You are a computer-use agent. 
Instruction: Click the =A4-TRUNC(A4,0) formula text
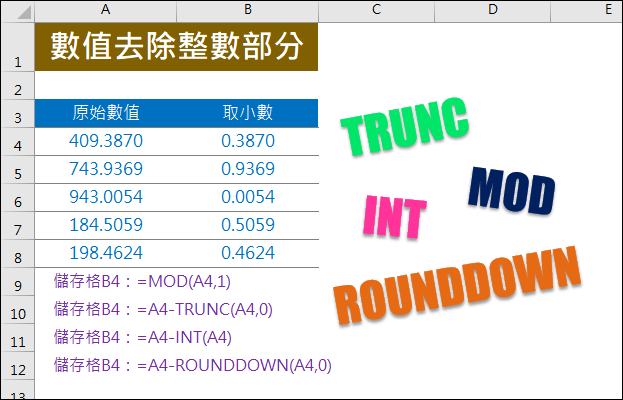pyautogui.click(x=205, y=309)
